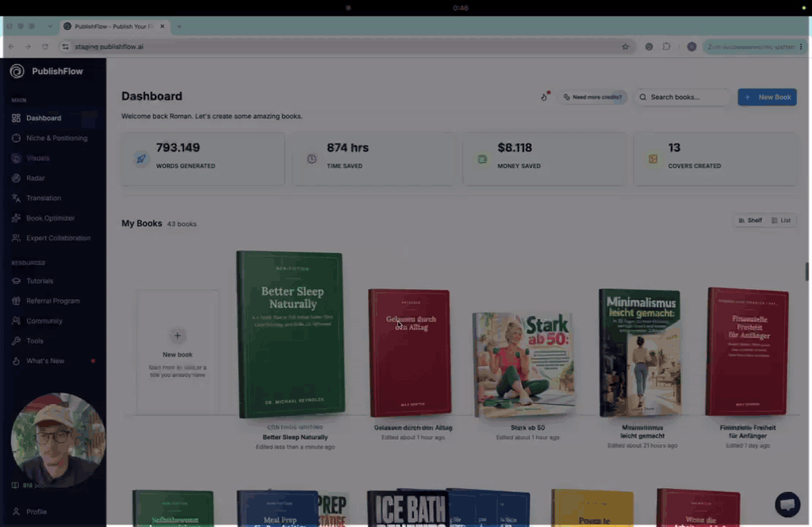Image resolution: width=812 pixels, height=527 pixels.
Task: Open the Better Sleep Naturally book cover
Action: click(x=290, y=334)
